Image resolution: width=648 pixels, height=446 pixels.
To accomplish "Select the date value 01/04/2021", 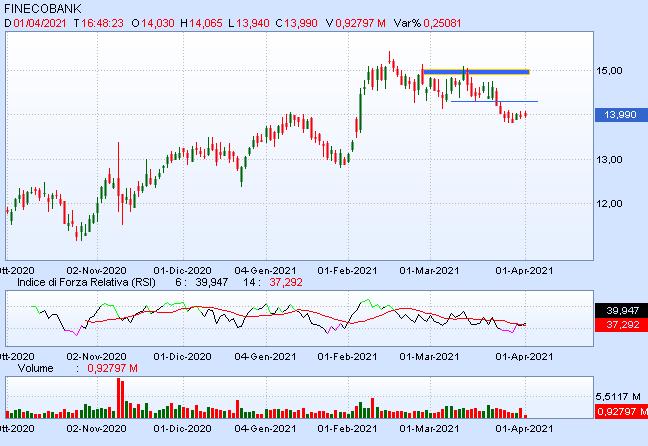I will pos(40,23).
